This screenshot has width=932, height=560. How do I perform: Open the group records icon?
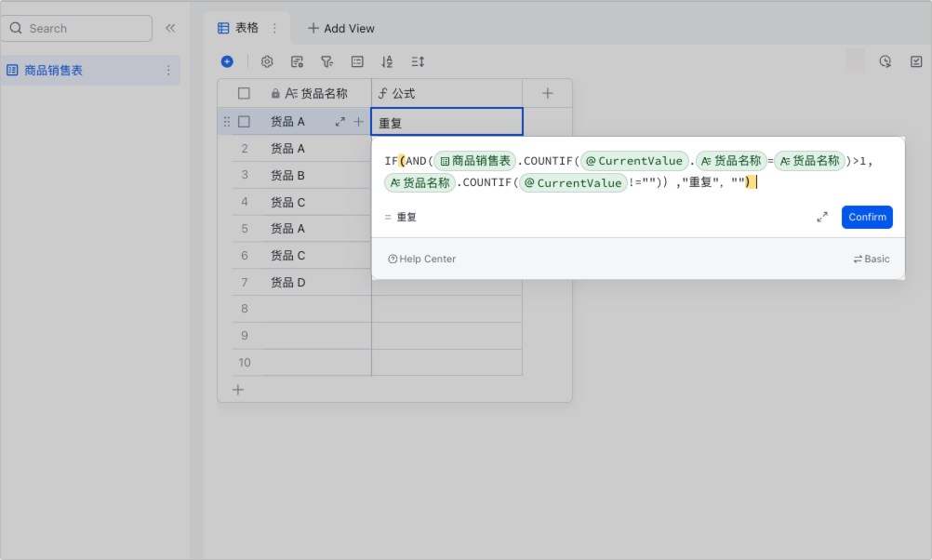coord(357,61)
